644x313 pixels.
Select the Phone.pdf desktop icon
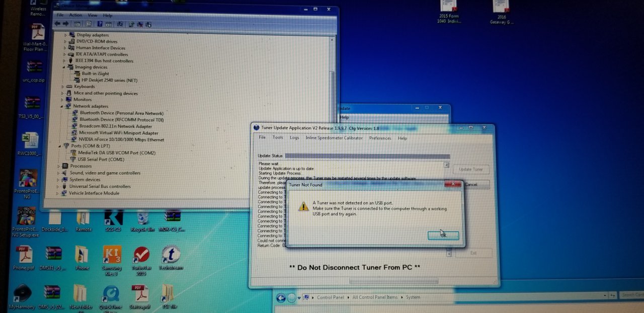24,258
